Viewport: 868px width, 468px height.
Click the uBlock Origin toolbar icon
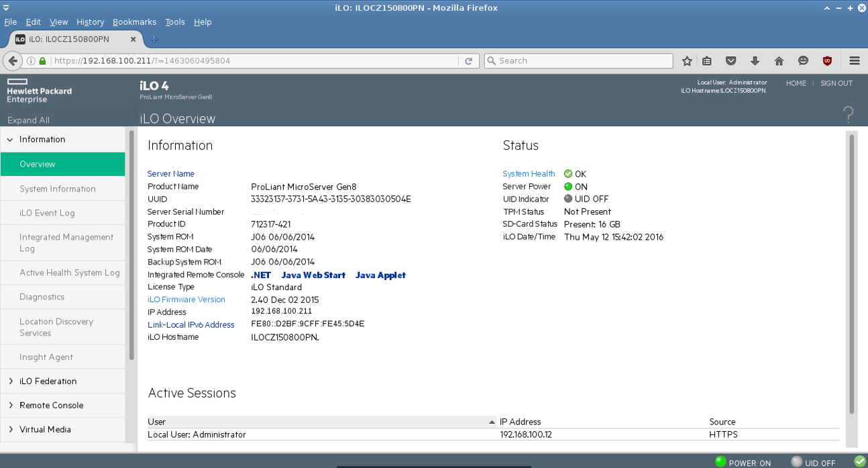point(827,60)
